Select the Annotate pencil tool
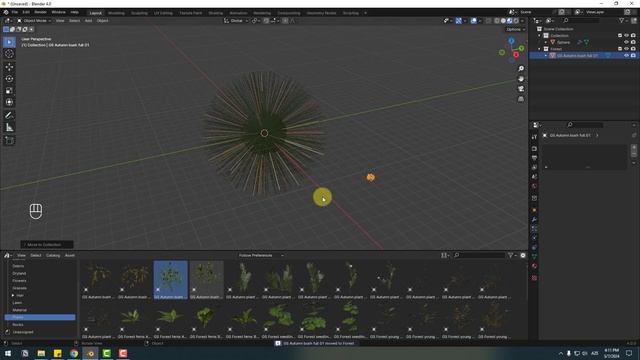Viewport: 640px width, 360px height. (9, 116)
